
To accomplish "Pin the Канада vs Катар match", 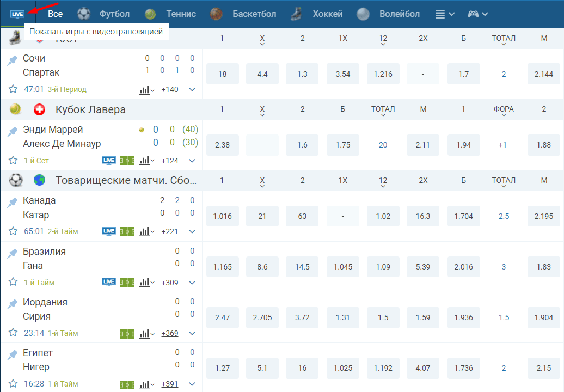I will (x=12, y=203).
